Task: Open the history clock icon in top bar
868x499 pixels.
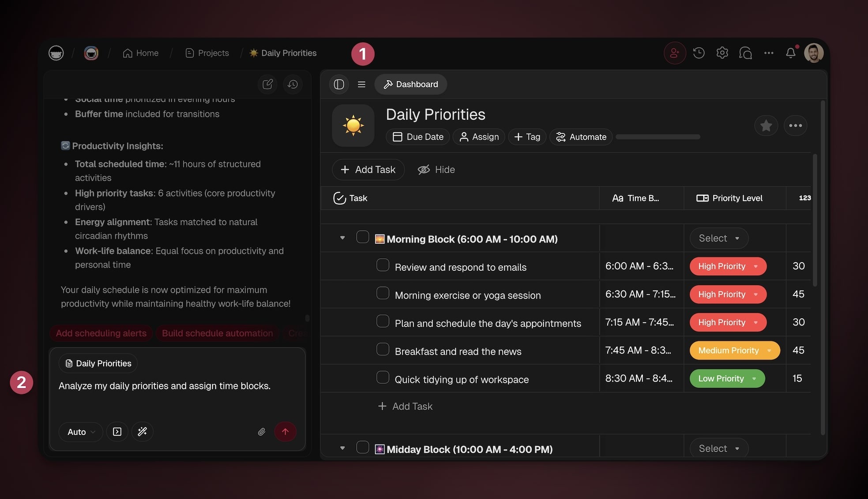Action: coord(699,53)
